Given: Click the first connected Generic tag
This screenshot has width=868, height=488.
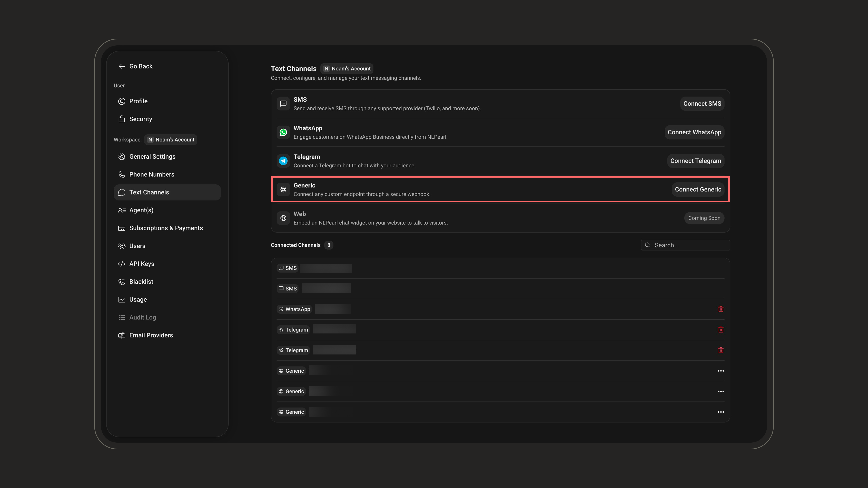Looking at the screenshot, I should tap(291, 371).
